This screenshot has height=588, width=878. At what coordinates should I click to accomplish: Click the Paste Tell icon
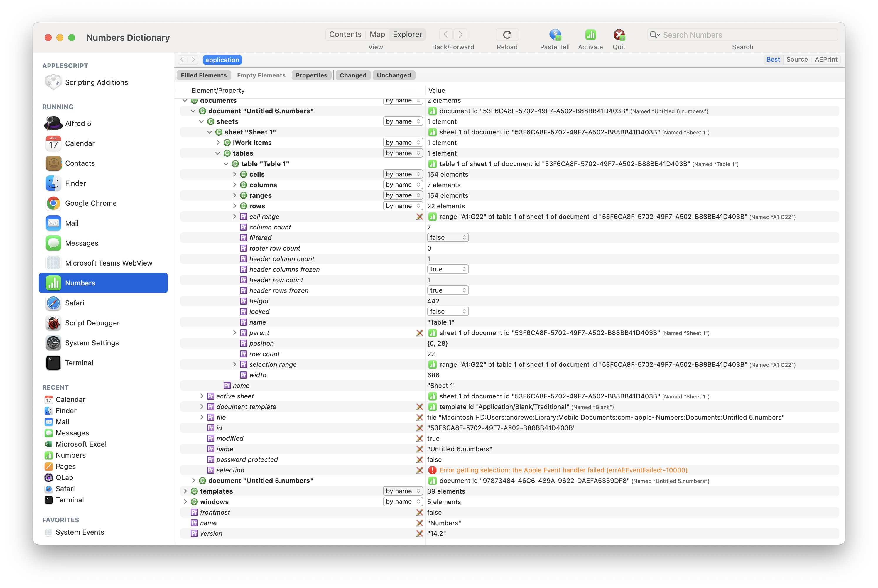555,35
